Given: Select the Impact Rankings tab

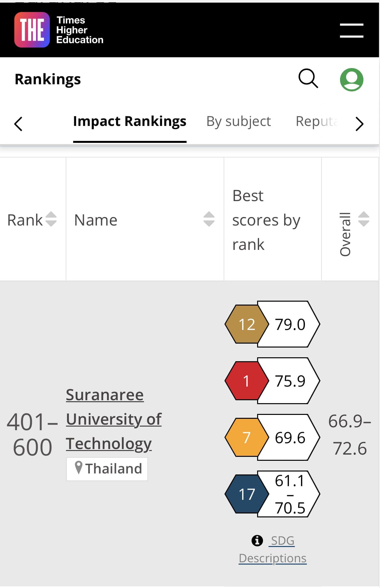Looking at the screenshot, I should pos(130,121).
